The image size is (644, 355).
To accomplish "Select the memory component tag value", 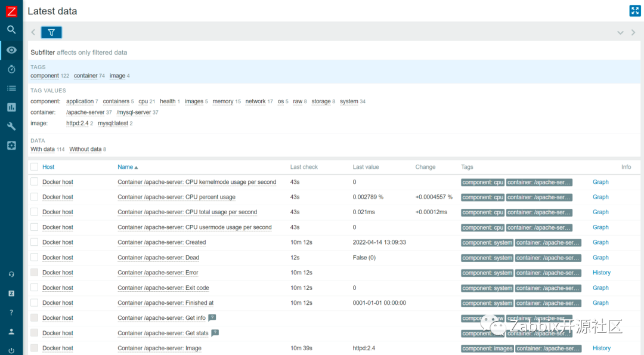I will (x=222, y=101).
